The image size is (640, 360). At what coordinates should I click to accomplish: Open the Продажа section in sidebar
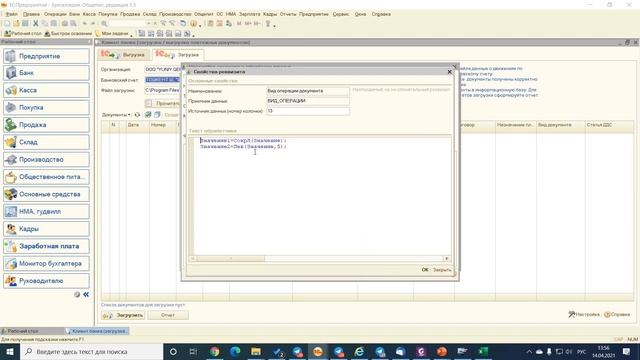(46, 125)
